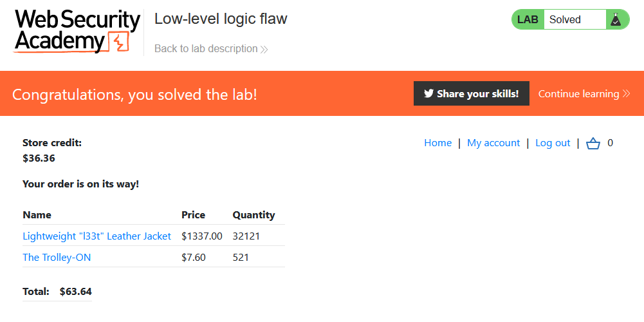Click the chevrons after Back to lab description
Viewport: 644px width, 322px height.
264,49
